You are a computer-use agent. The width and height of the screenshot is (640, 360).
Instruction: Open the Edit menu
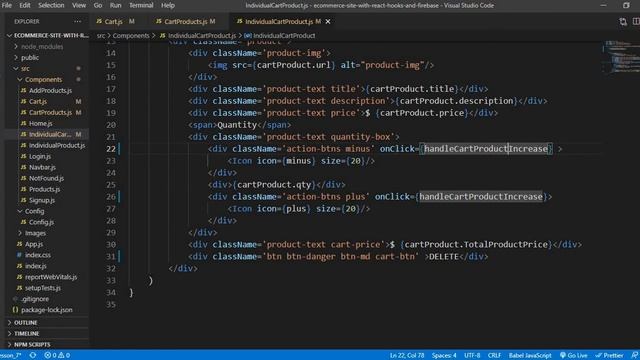[x=25, y=5]
